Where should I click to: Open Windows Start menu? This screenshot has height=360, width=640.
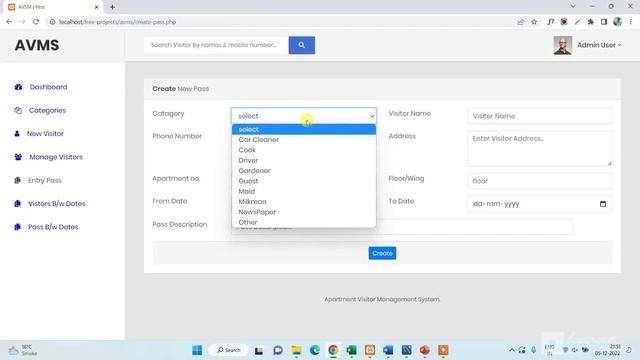[197, 350]
